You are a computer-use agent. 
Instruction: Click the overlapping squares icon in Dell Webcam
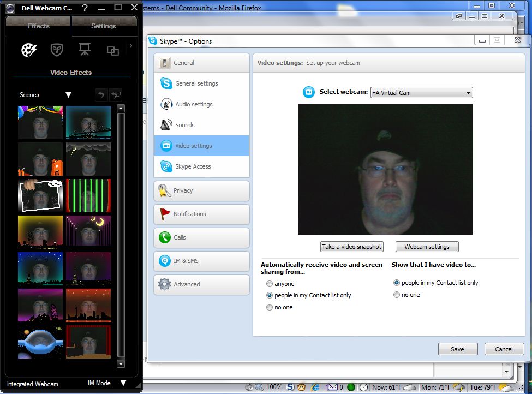coord(112,51)
